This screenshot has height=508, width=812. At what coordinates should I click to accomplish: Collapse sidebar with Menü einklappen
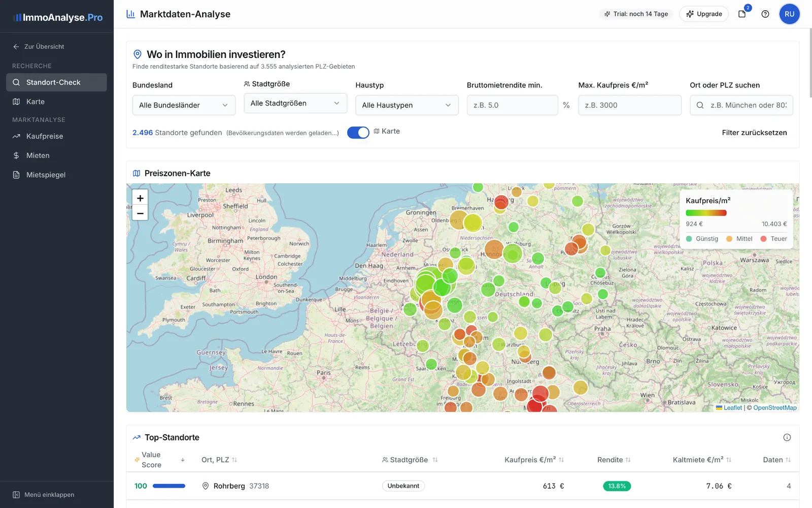[44, 495]
